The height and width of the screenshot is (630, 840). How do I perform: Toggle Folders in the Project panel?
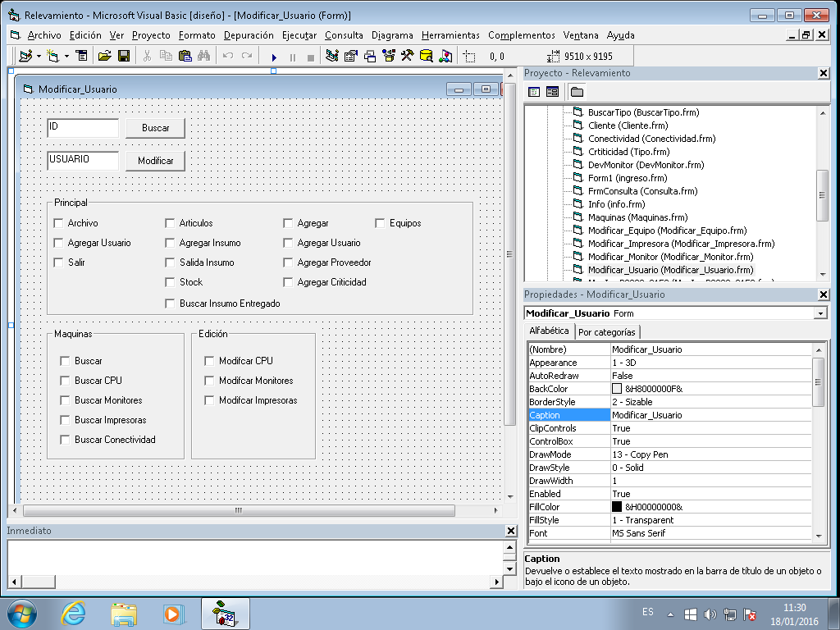click(x=577, y=92)
